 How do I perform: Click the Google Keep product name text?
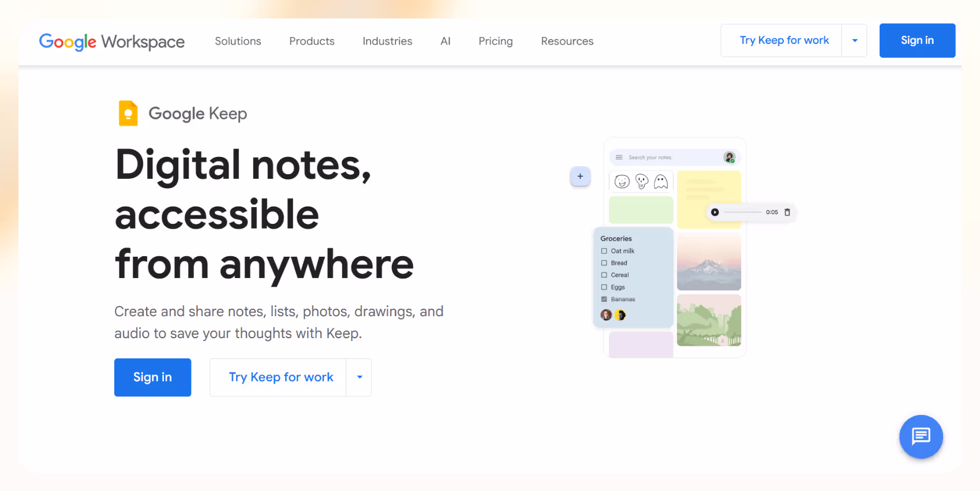click(197, 114)
